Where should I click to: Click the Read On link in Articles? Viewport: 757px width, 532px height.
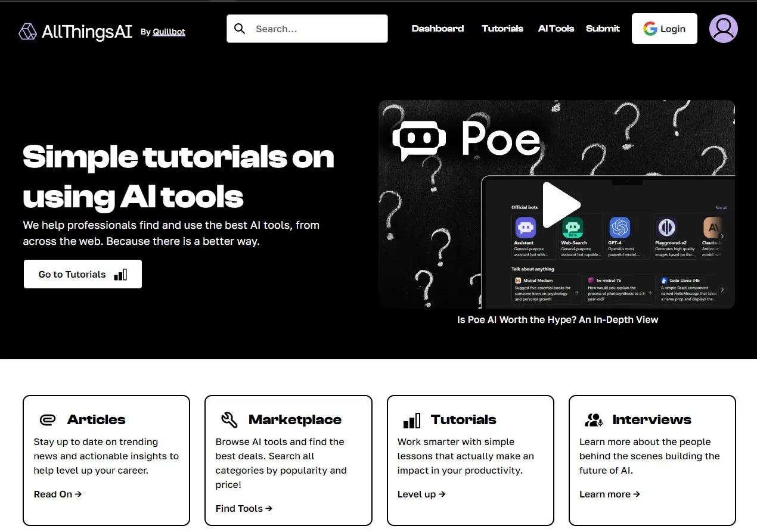[x=58, y=494]
